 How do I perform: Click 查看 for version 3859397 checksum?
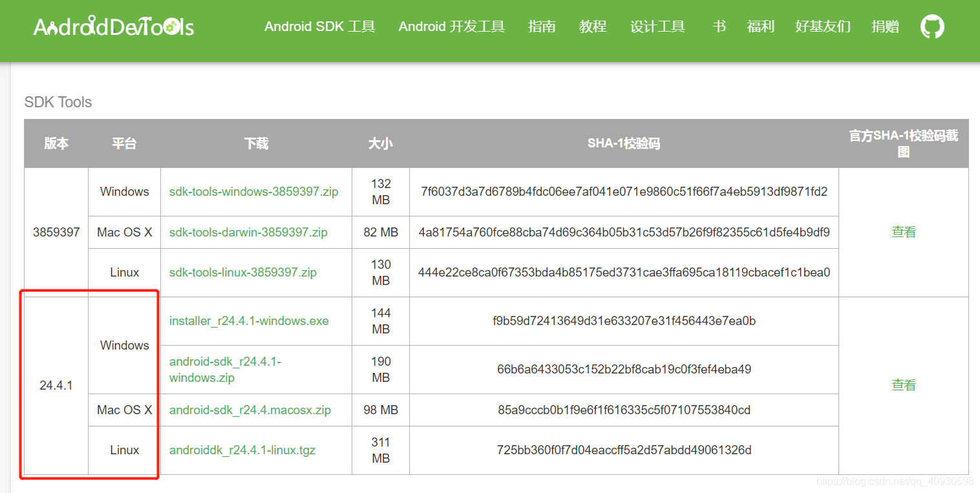[904, 232]
